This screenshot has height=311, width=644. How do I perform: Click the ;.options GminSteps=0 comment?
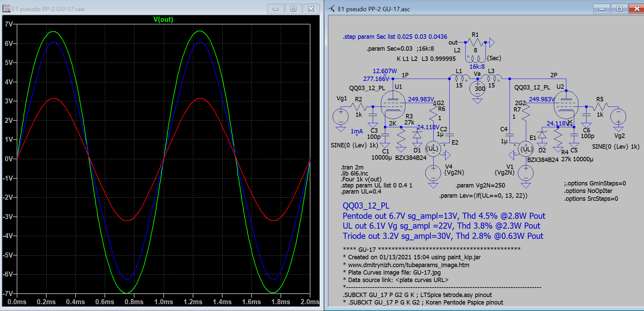(595, 183)
